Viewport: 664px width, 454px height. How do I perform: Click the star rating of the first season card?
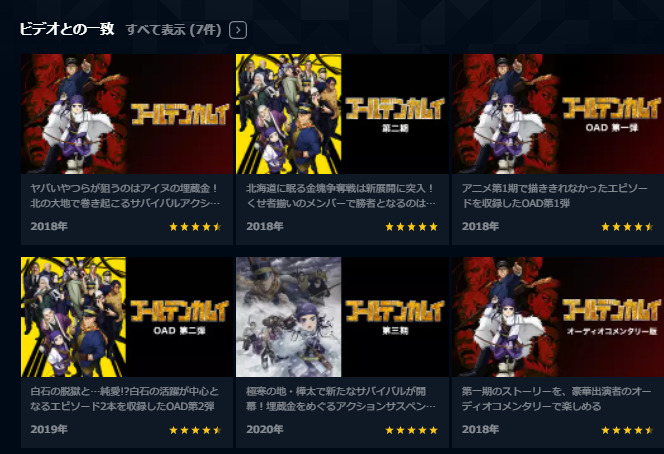(x=195, y=227)
